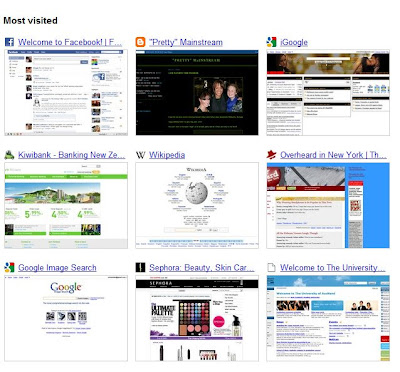
Task: Open the Overheard in New York link
Action: (333, 155)
